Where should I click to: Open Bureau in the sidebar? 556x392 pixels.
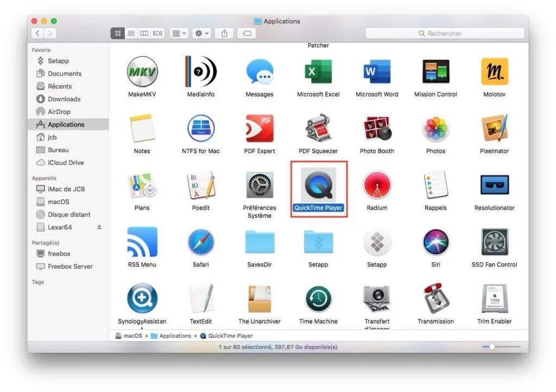68,150
